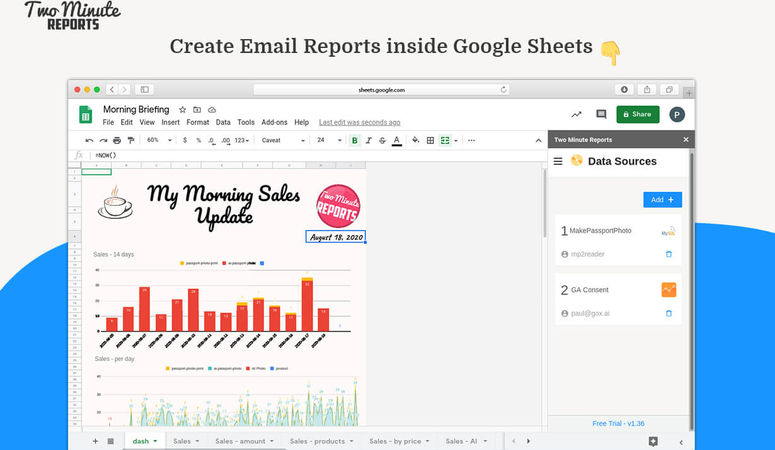Open the text color picker
This screenshot has width=775, height=450.
[396, 141]
